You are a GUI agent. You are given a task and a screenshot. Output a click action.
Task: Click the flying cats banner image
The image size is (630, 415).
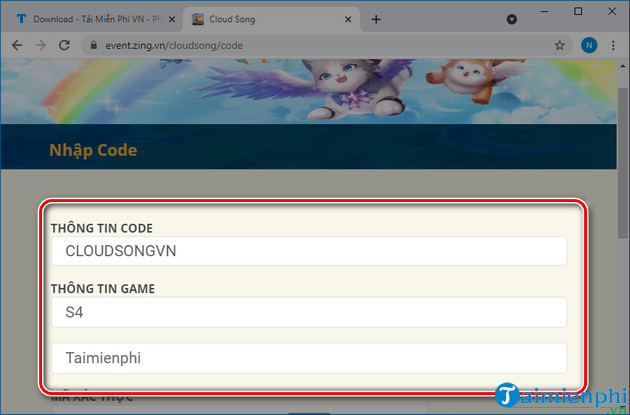tap(309, 91)
